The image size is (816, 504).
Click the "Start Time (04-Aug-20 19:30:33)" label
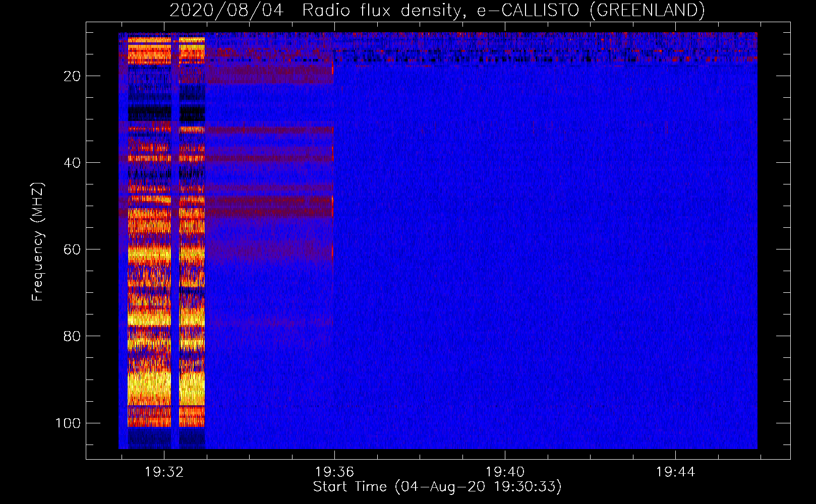click(x=437, y=487)
